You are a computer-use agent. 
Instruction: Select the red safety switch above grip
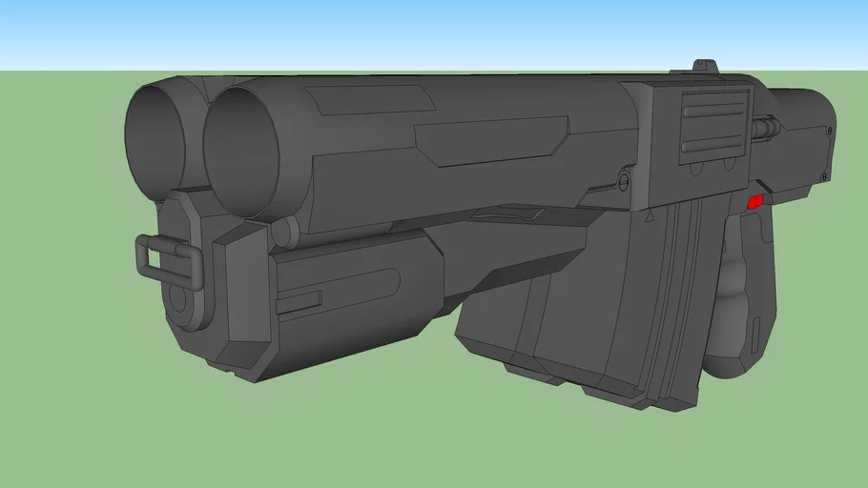756,201
